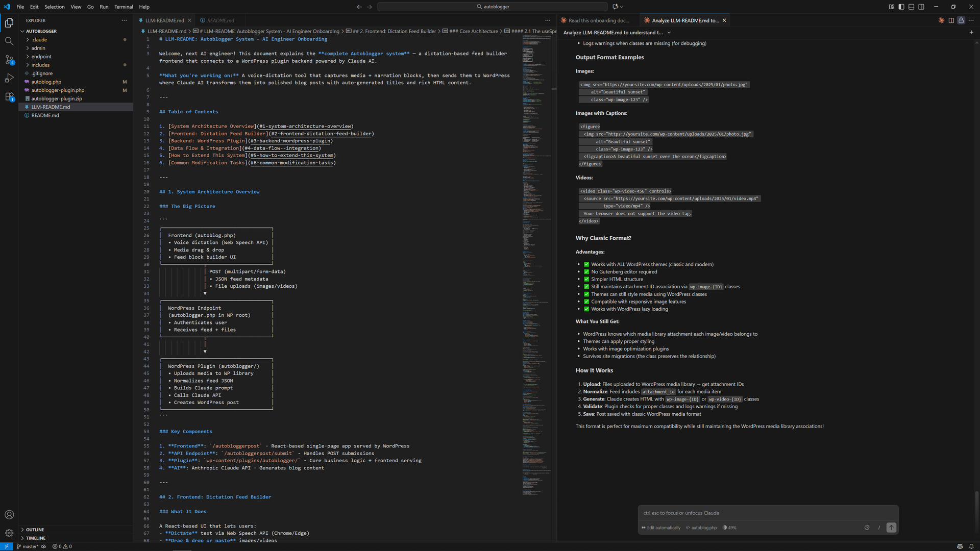
Task: Open autoblog.php in the explorer
Action: (x=76, y=82)
